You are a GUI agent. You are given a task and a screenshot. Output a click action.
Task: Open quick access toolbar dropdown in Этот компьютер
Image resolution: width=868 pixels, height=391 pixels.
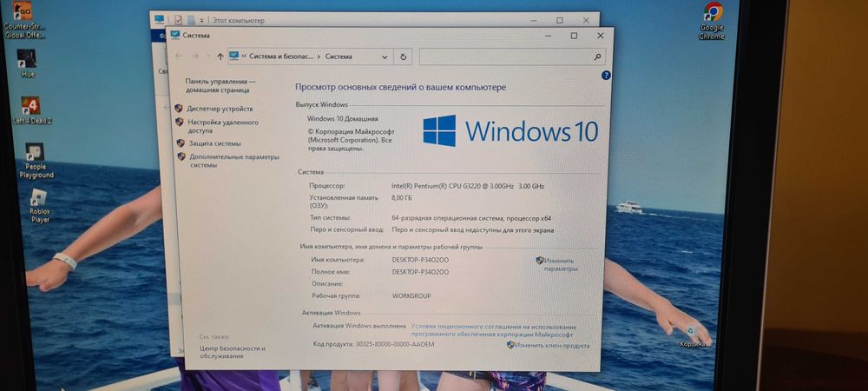[x=202, y=21]
